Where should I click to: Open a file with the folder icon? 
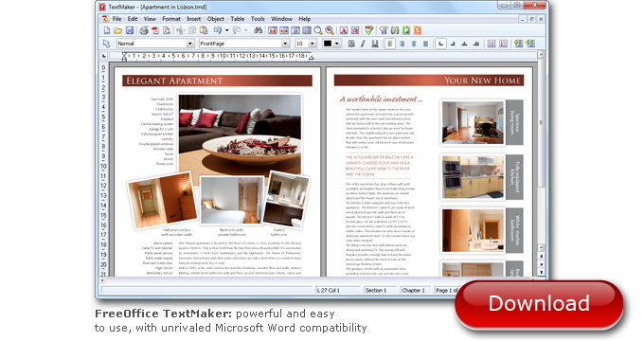tap(117, 30)
